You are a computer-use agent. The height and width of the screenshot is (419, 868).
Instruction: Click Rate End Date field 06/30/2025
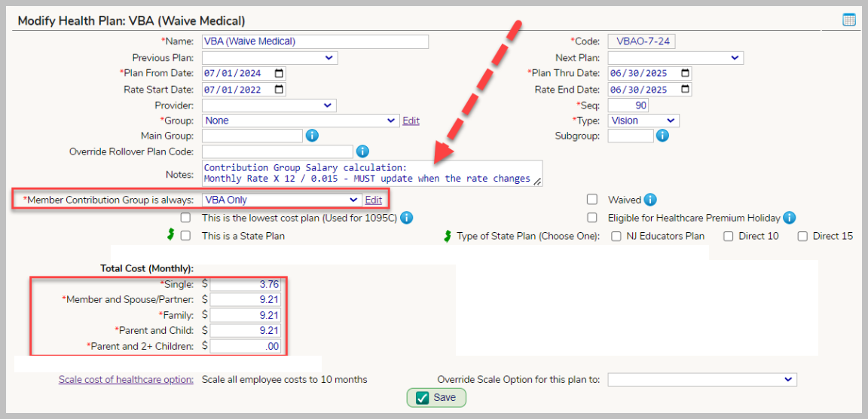click(x=650, y=89)
